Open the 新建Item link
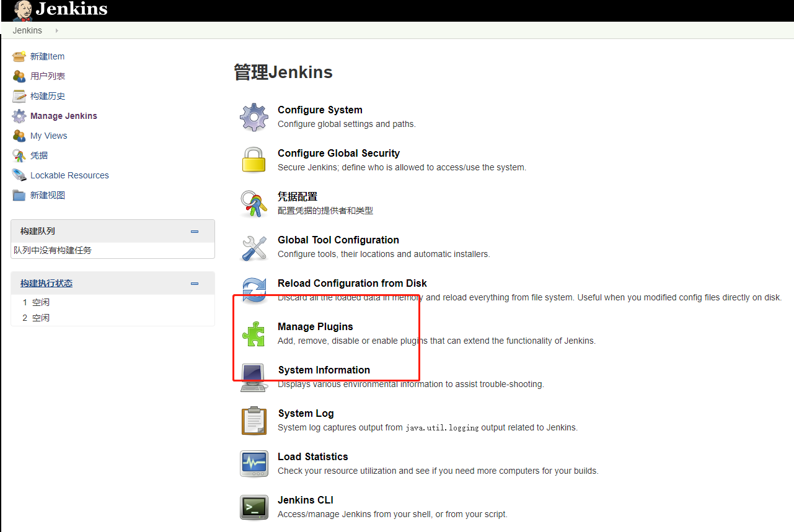 click(x=47, y=56)
